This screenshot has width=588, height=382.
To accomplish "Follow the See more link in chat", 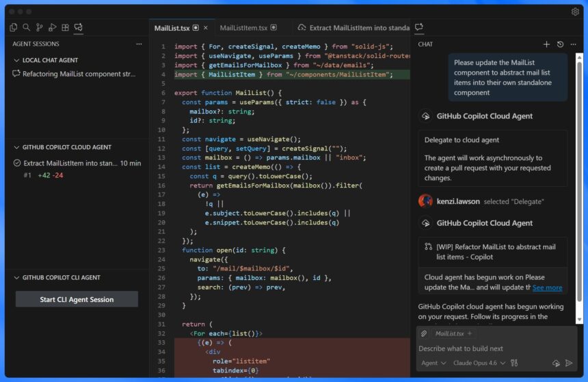I will tap(547, 288).
